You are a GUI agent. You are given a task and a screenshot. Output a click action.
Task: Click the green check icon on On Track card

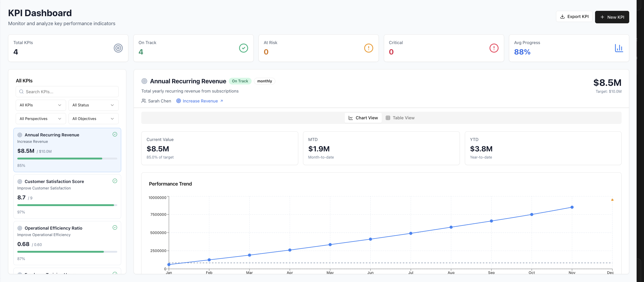(x=243, y=48)
